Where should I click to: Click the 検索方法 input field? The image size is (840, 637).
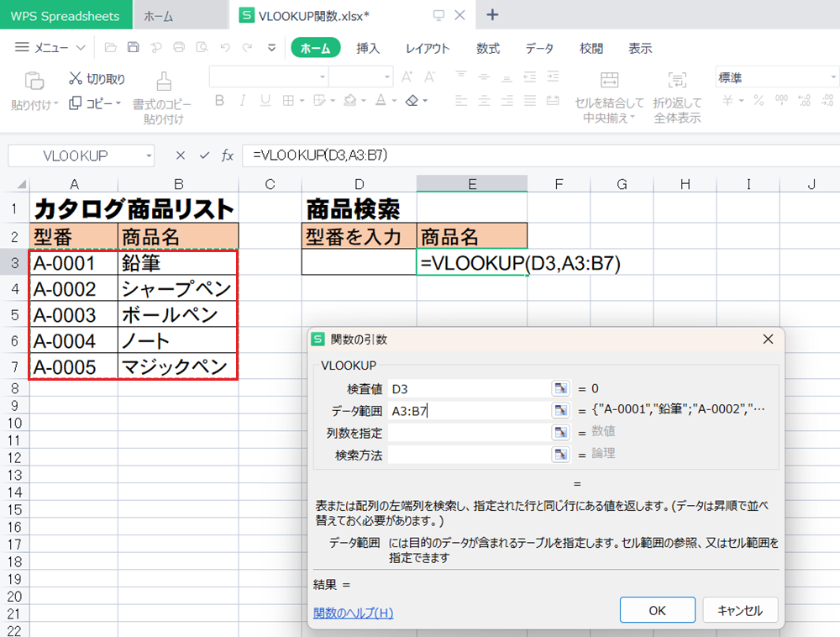point(470,455)
